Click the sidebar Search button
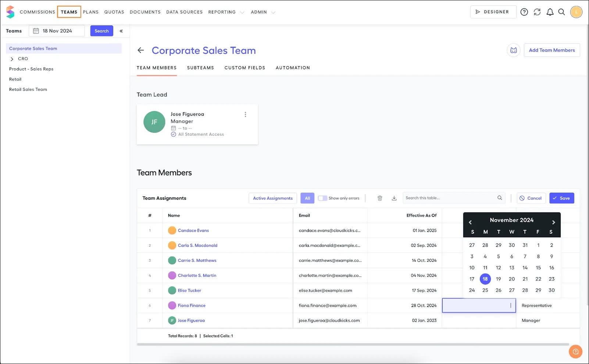 101,31
